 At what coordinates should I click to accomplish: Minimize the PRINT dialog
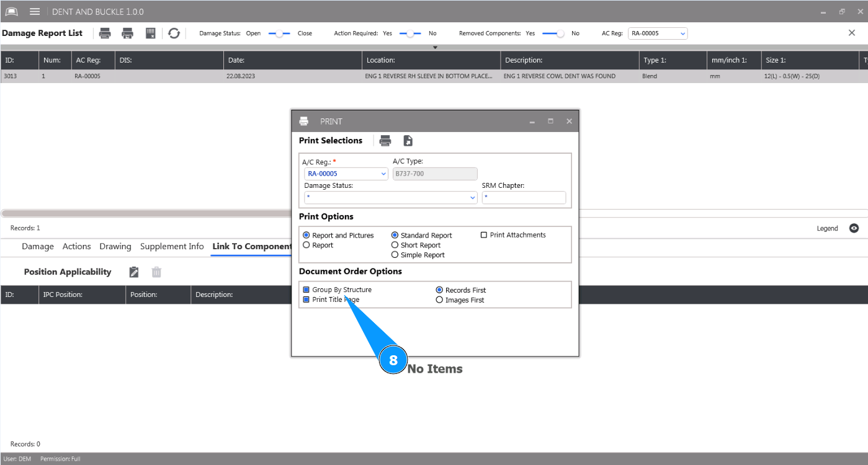(532, 122)
